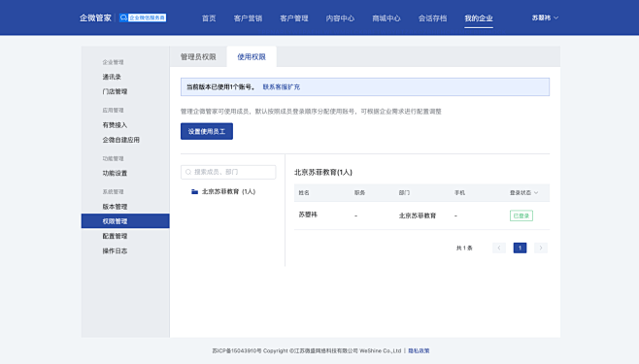Click the 联系客服扩充 link
Screen dimensions: 639x364
pyautogui.click(x=282, y=86)
